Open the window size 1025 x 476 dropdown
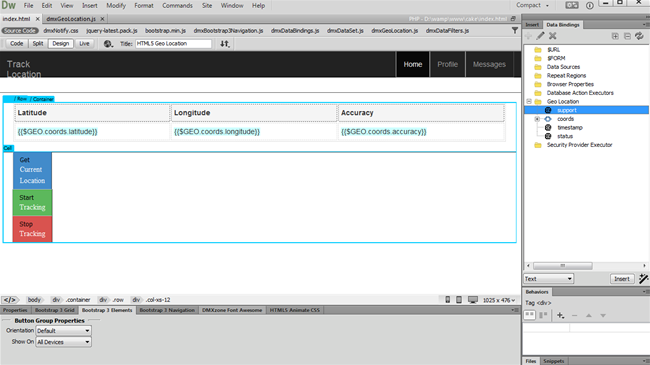Viewport: 650px width, 365px height. pos(499,300)
